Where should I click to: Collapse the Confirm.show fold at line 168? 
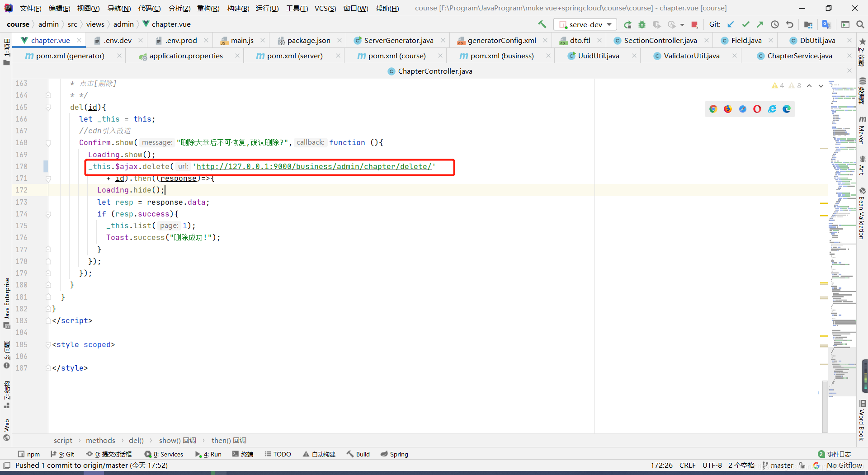click(48, 143)
